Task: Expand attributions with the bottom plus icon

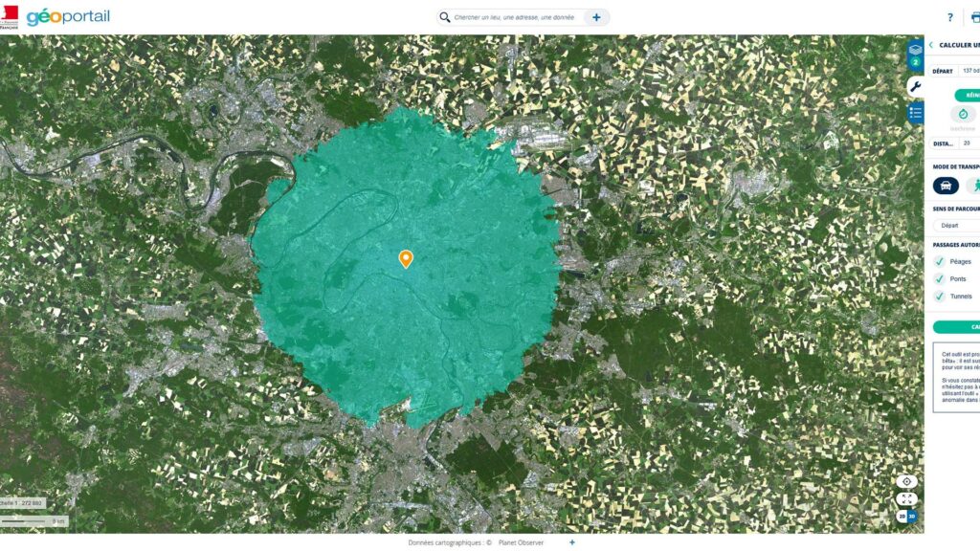Action: click(572, 543)
